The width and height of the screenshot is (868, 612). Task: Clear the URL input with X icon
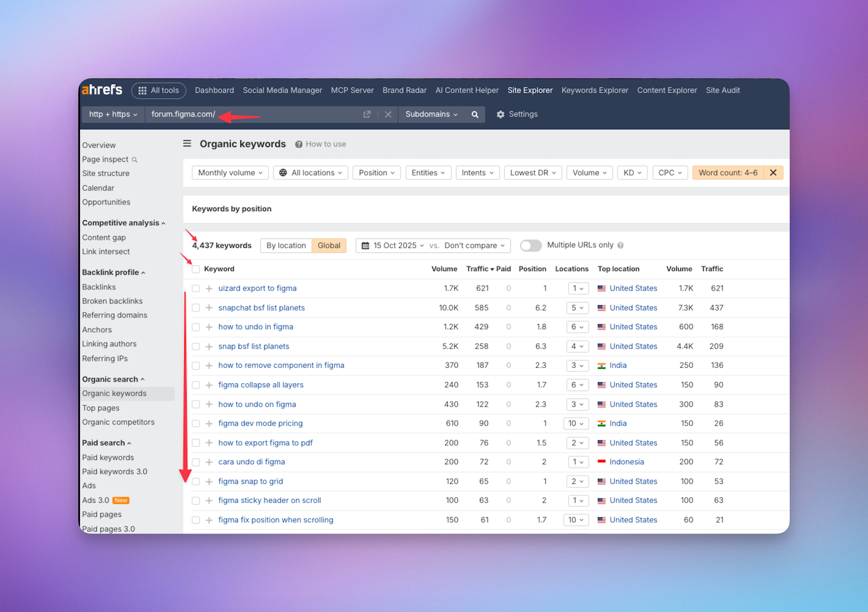click(x=388, y=114)
